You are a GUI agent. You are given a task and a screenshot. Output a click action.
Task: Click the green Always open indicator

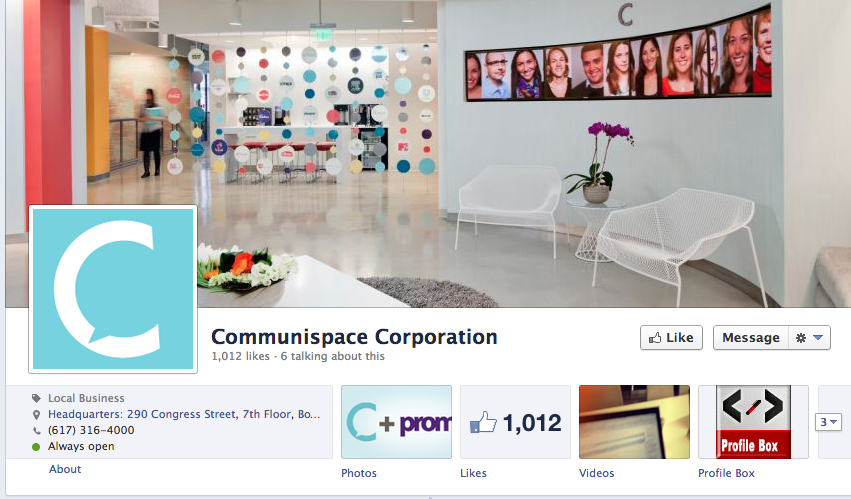[36, 447]
